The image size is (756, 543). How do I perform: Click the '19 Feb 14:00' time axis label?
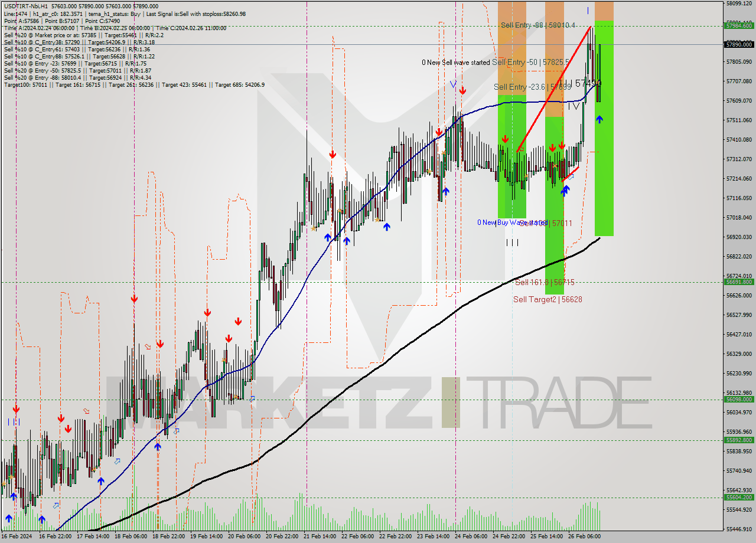(x=207, y=537)
